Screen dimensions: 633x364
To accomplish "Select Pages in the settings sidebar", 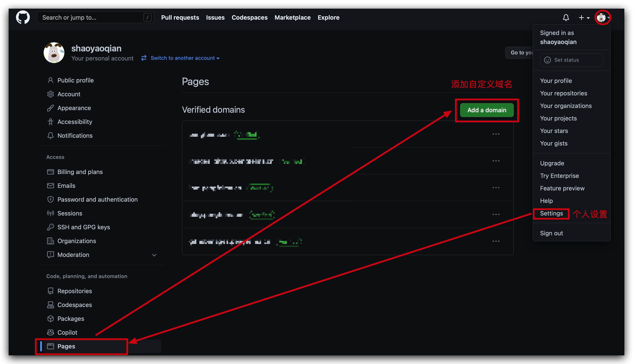I will (66, 346).
